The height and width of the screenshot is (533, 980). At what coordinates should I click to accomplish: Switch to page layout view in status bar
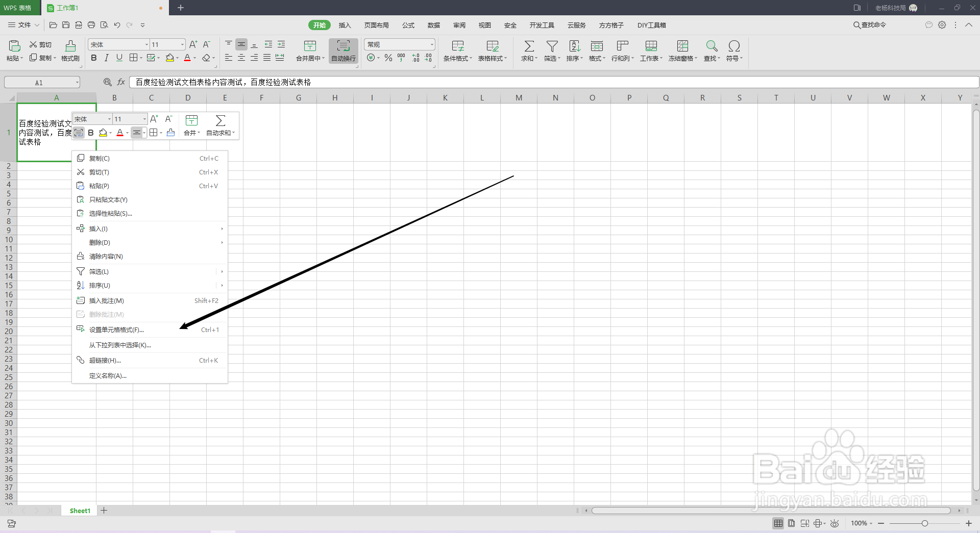coord(791,523)
